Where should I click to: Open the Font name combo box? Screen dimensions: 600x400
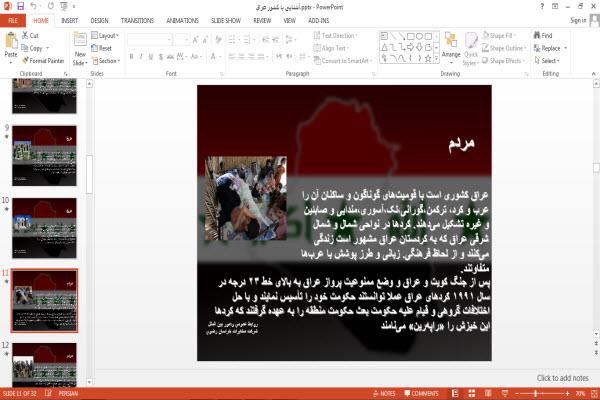pos(150,39)
